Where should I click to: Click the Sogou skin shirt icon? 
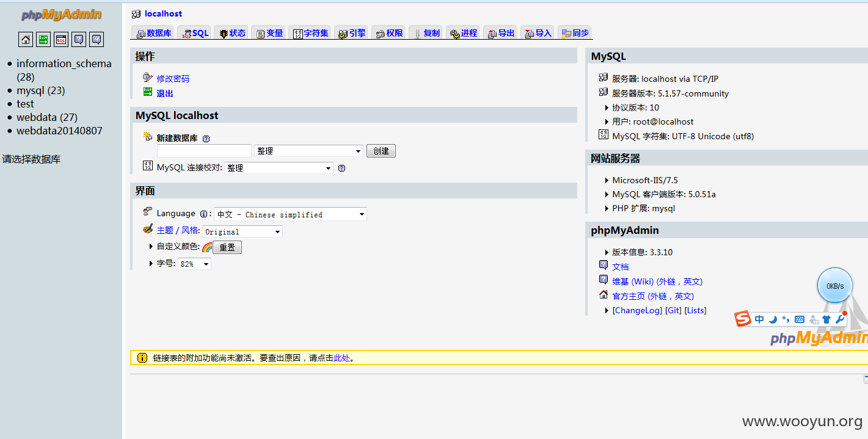pyautogui.click(x=826, y=319)
